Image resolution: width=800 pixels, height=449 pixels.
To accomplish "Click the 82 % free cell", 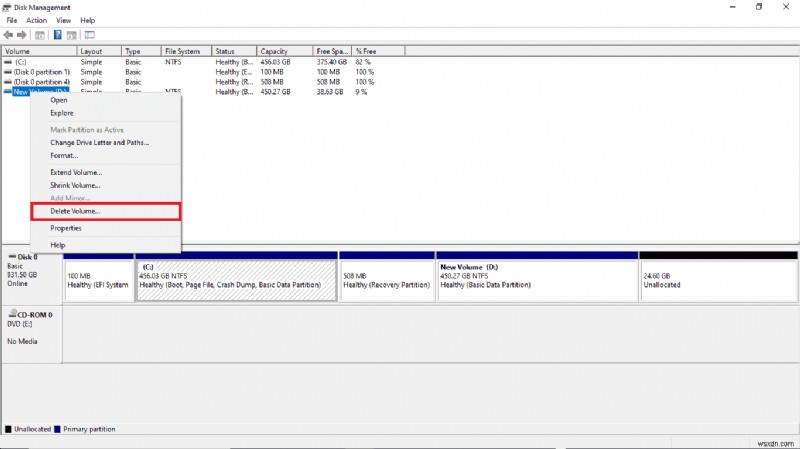I will 363,62.
